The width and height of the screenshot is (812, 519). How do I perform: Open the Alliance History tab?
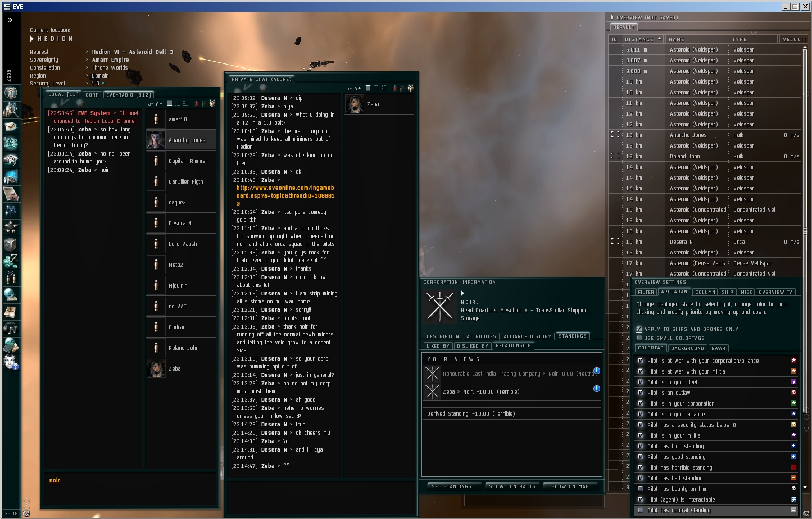[x=527, y=336]
